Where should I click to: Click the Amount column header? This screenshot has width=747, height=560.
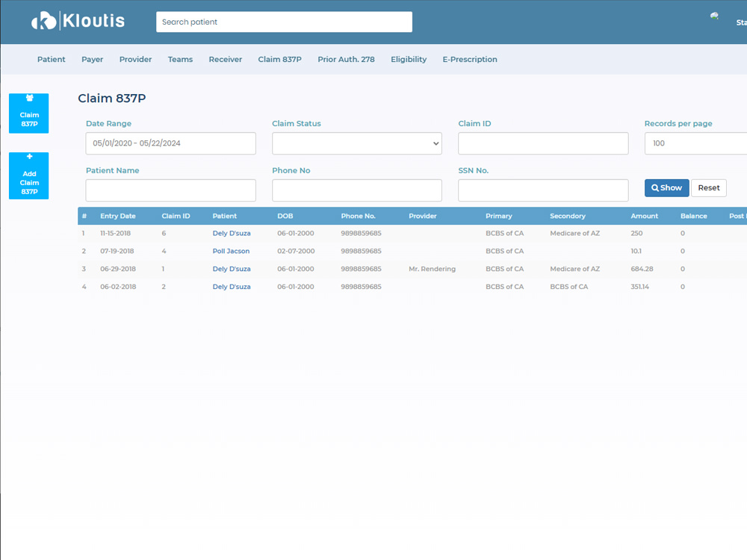[644, 216]
